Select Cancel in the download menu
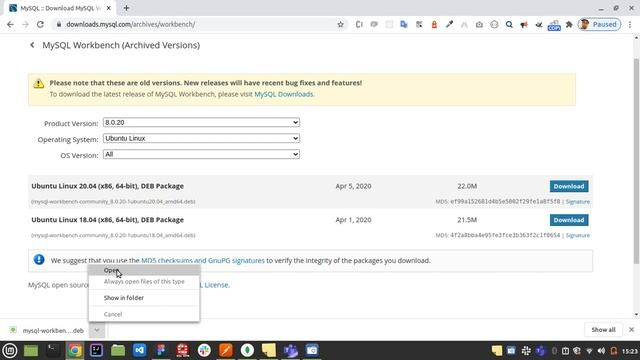 [x=144, y=314]
